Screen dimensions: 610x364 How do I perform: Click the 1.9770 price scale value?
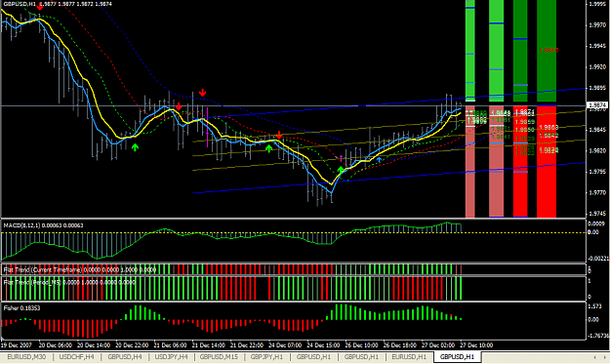coord(597,192)
